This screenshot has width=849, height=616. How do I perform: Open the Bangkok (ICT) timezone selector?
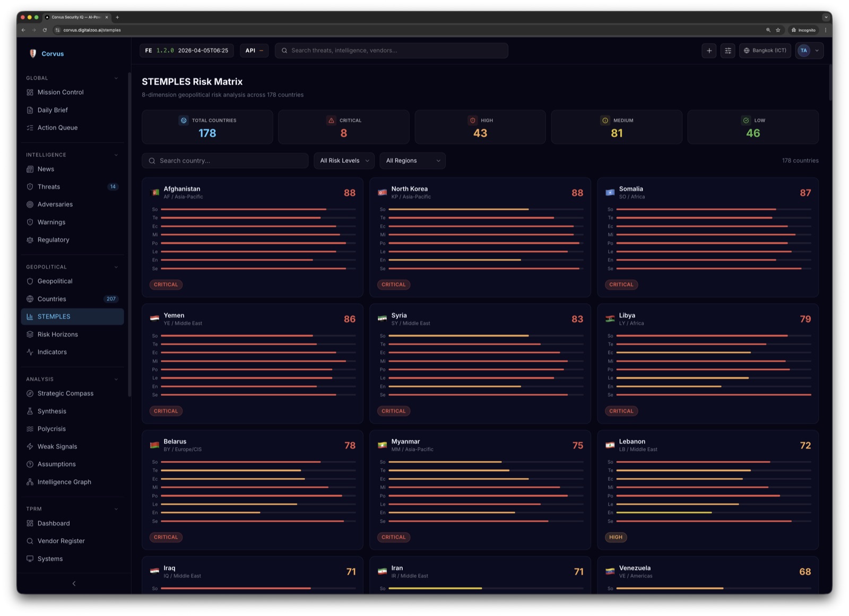pyautogui.click(x=765, y=50)
